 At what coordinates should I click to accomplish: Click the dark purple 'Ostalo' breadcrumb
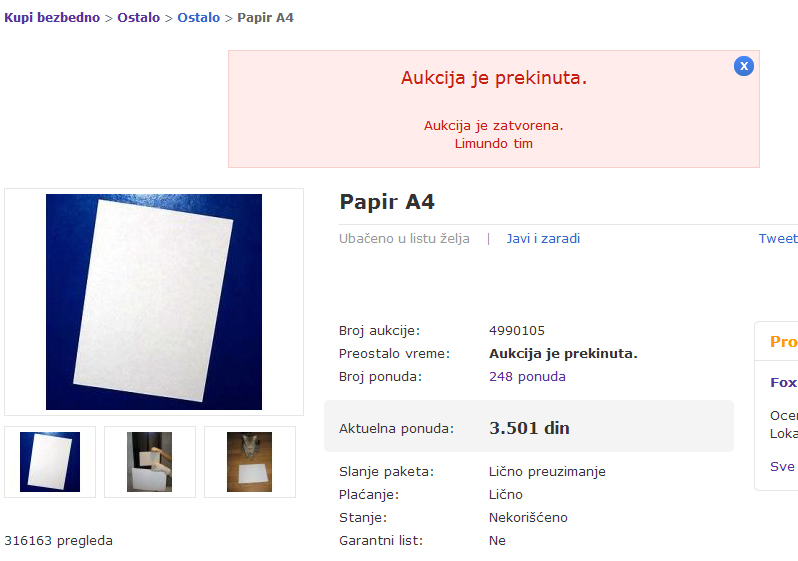[138, 18]
